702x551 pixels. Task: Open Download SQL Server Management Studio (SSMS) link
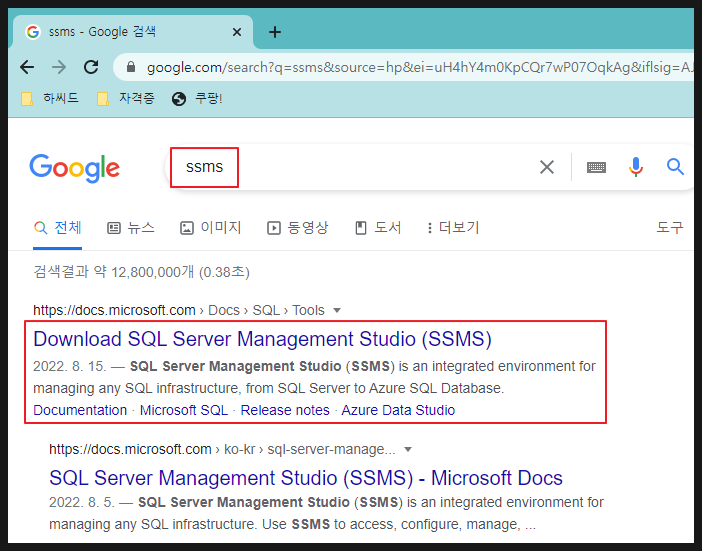point(262,339)
